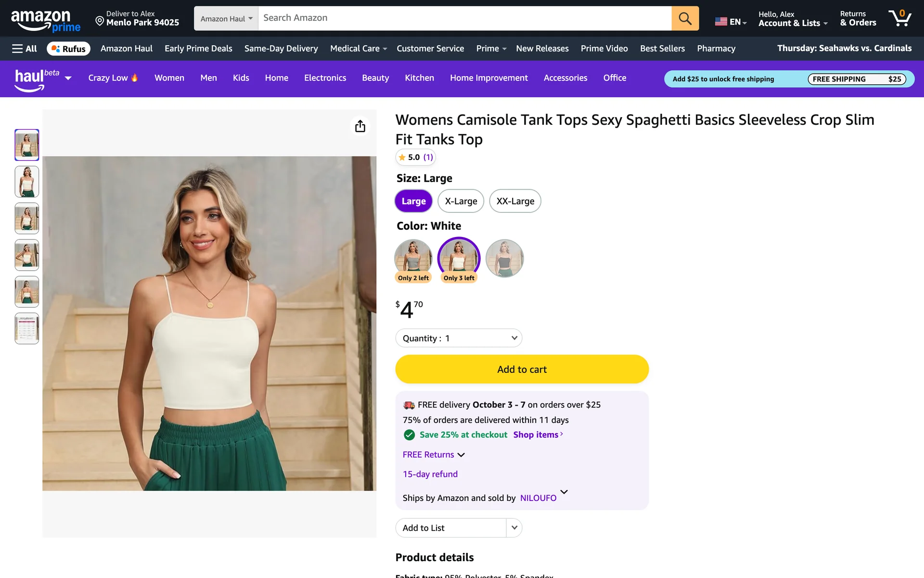The width and height of the screenshot is (924, 578).
Task: Expand the FREE Returns details
Action: (434, 455)
